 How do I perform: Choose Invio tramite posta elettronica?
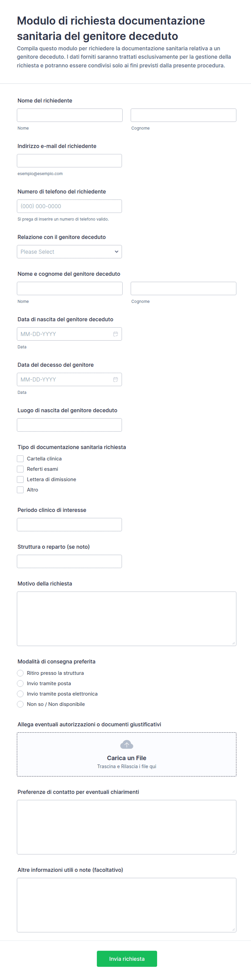(x=20, y=694)
